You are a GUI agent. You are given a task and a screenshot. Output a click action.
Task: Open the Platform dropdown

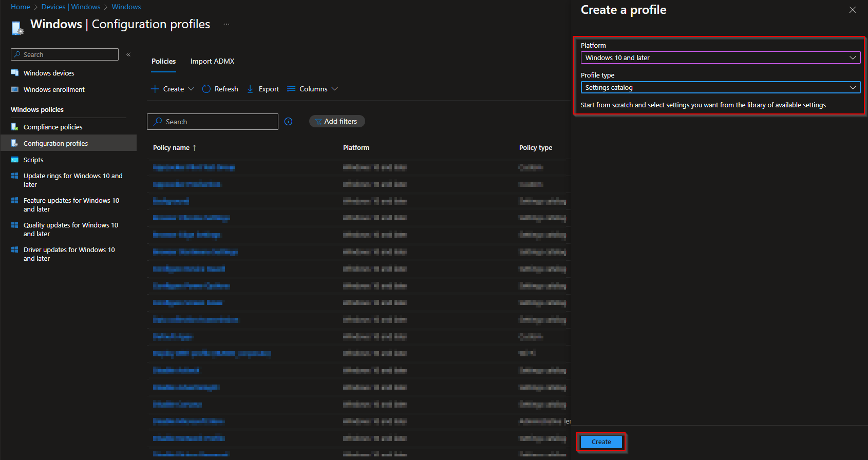pyautogui.click(x=721, y=57)
